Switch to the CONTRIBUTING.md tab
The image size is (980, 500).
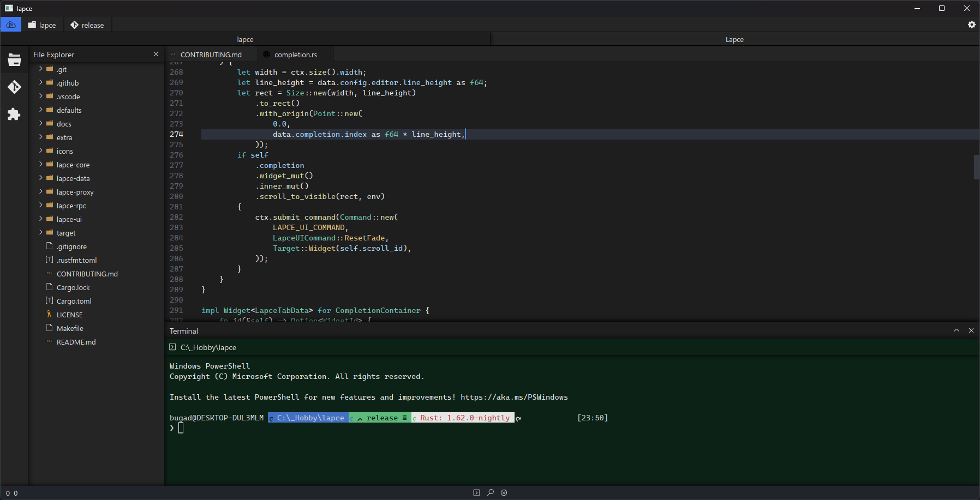[x=212, y=54]
